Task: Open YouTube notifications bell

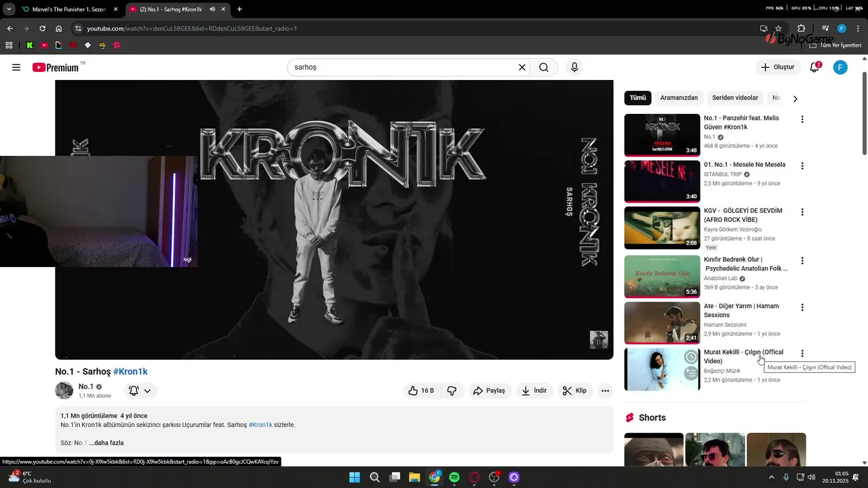Action: tap(814, 67)
